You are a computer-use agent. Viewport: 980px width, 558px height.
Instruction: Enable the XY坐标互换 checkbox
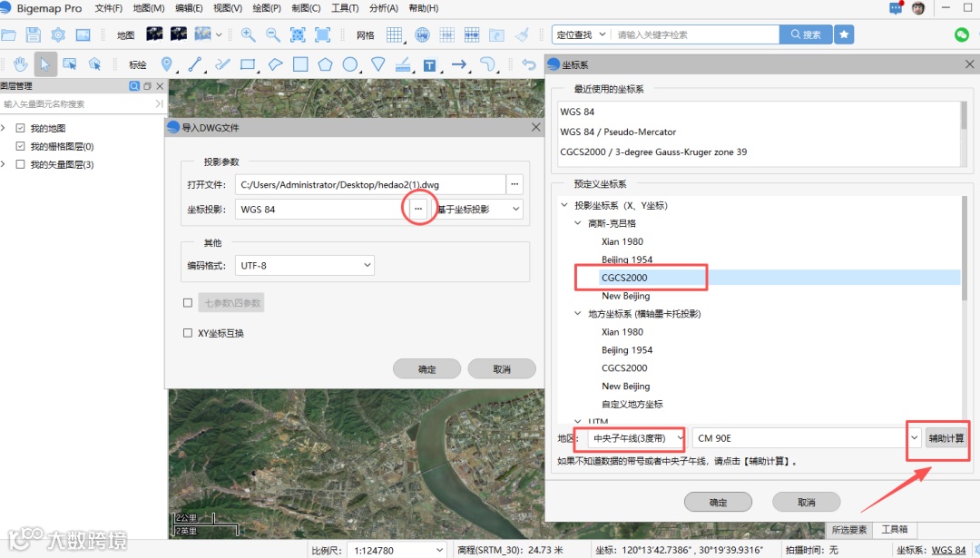(x=188, y=333)
